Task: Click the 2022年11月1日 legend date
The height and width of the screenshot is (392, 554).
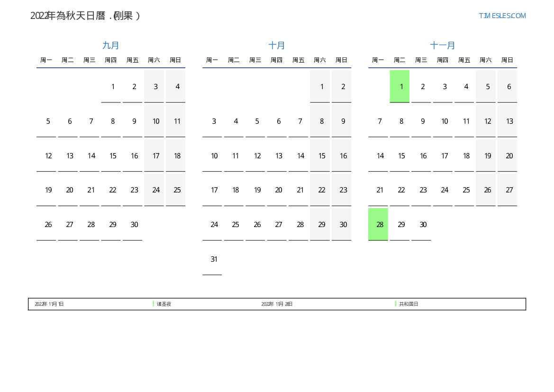Action: (x=49, y=304)
